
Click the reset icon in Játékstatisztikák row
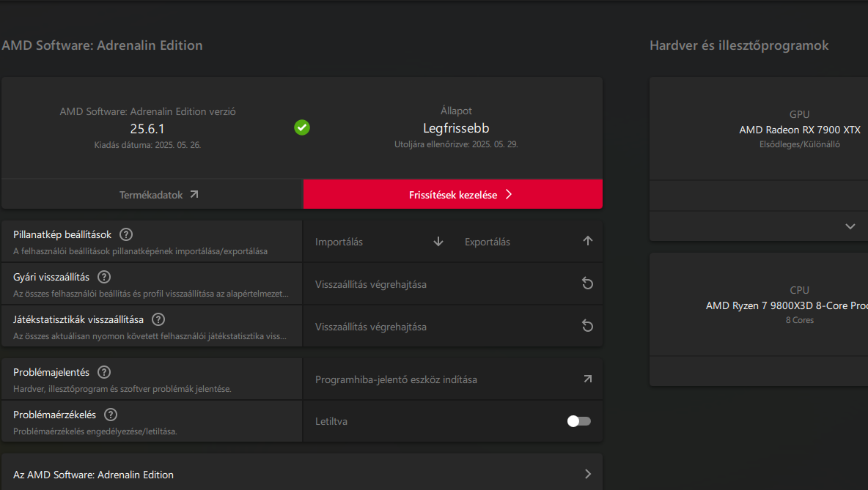click(587, 326)
